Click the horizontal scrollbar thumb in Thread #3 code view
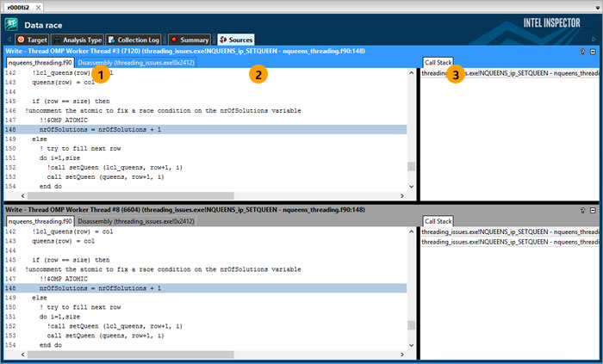The image size is (603, 364). (130, 196)
